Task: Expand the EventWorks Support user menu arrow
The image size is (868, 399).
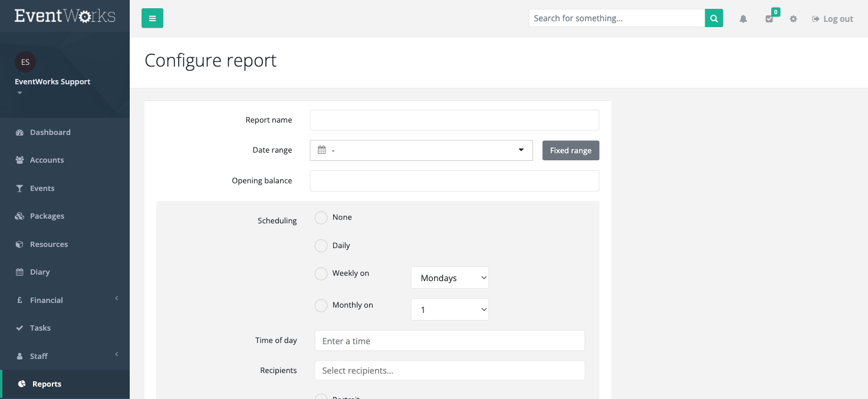Action: tap(19, 93)
